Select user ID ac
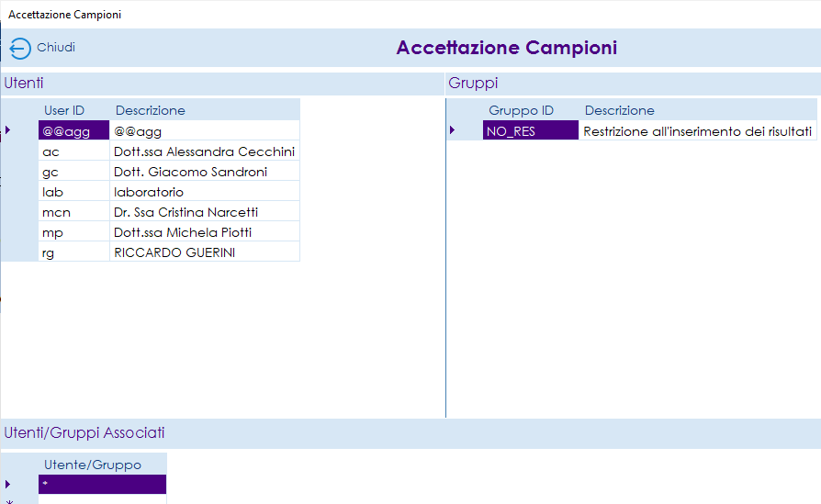 tap(73, 151)
